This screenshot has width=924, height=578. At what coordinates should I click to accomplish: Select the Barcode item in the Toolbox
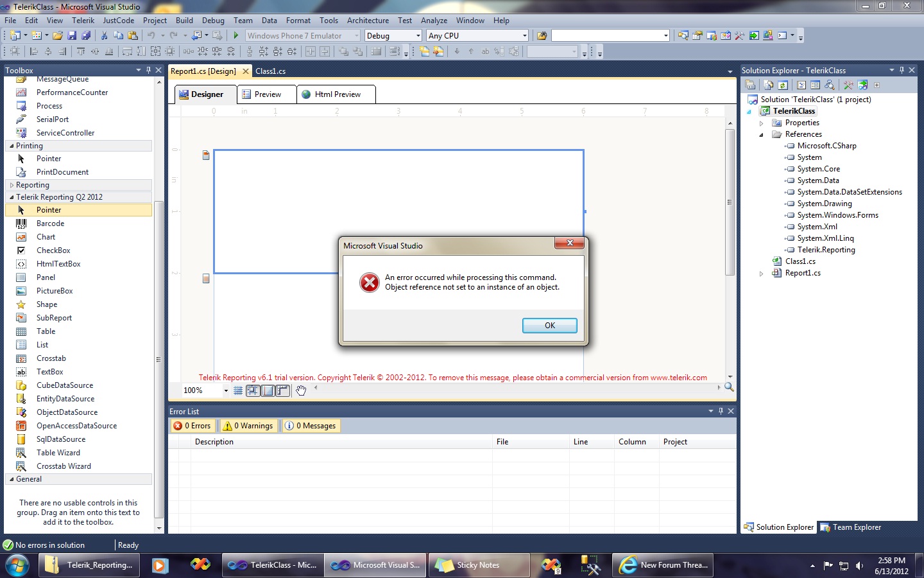[78, 223]
